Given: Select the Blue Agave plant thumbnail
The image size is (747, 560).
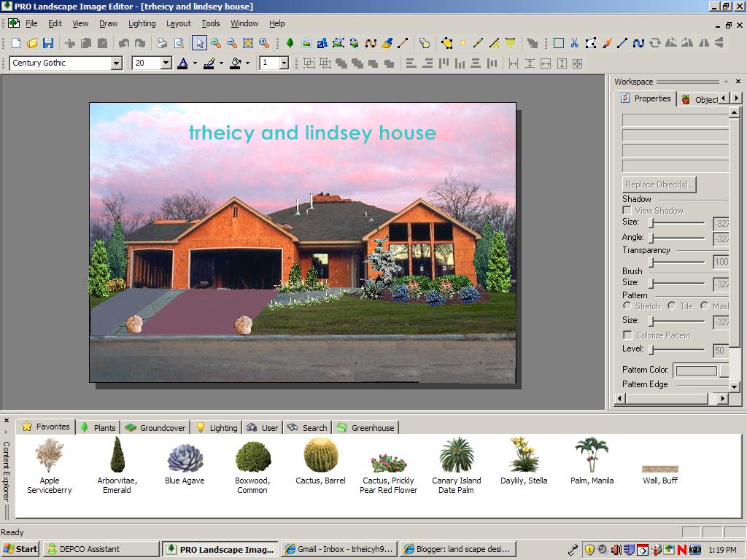Looking at the screenshot, I should tap(185, 459).
